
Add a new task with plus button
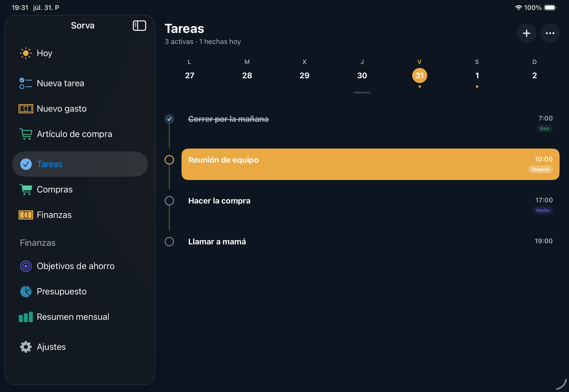pyautogui.click(x=527, y=33)
